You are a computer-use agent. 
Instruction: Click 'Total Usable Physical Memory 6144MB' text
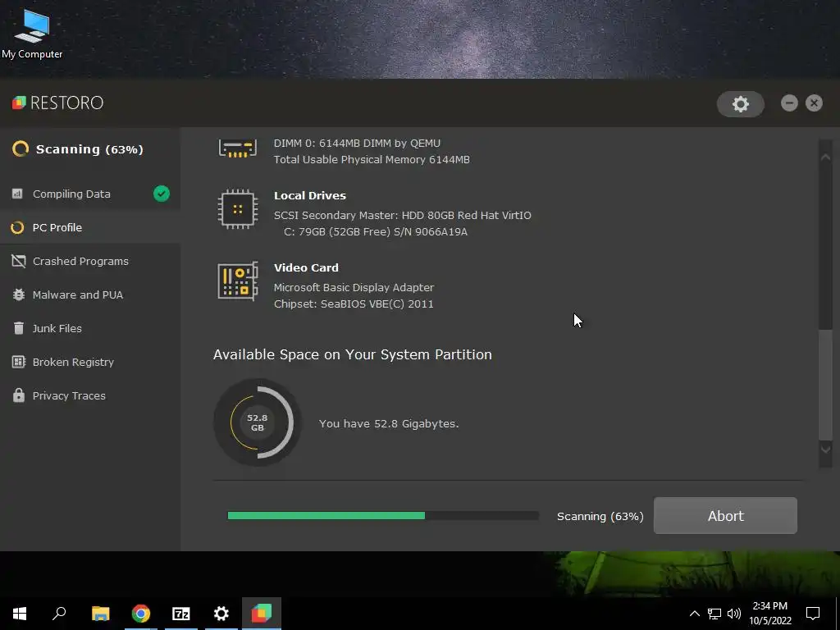point(372,160)
